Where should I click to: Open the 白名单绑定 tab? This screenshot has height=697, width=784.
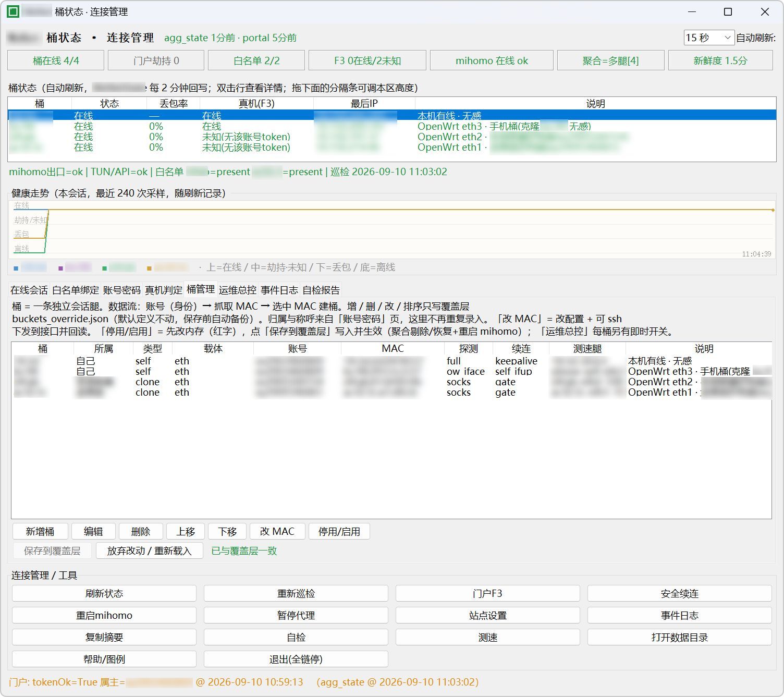click(76, 290)
